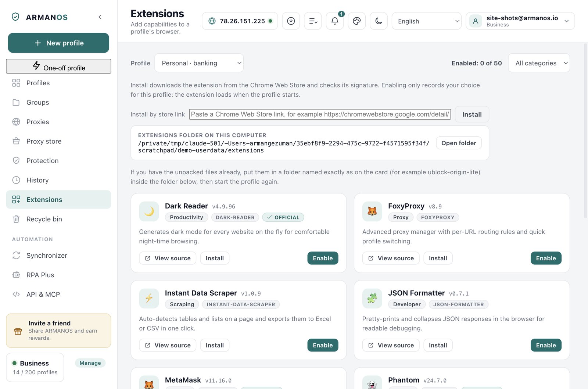
Task: Click the MetaMask fox icon
Action: 149,382
